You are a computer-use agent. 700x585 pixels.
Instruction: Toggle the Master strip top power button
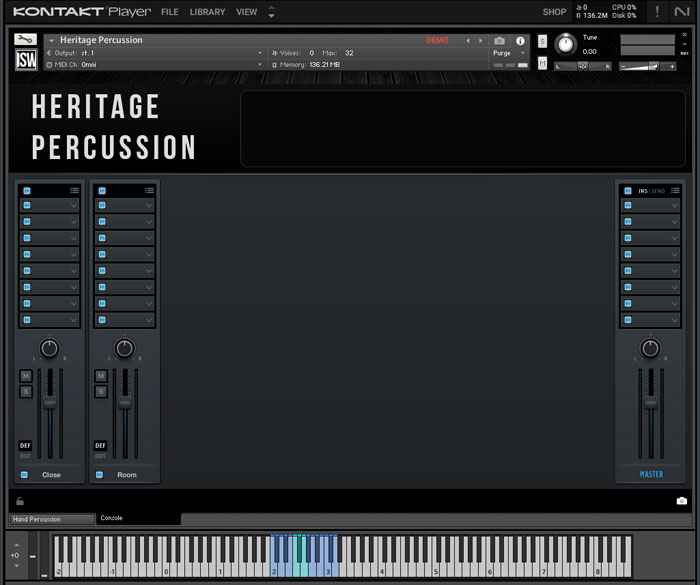628,191
